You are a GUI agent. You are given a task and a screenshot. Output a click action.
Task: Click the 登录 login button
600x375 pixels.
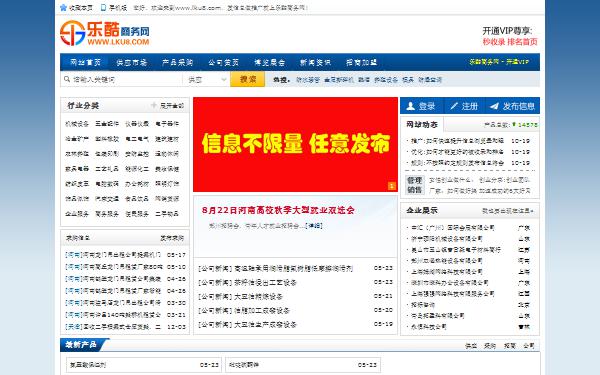[x=422, y=106]
